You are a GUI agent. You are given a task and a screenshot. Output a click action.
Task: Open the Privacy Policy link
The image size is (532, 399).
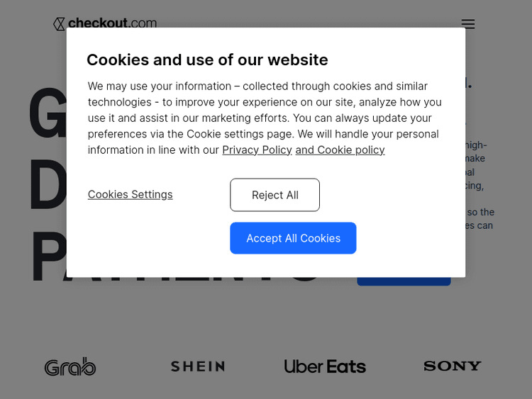257,150
